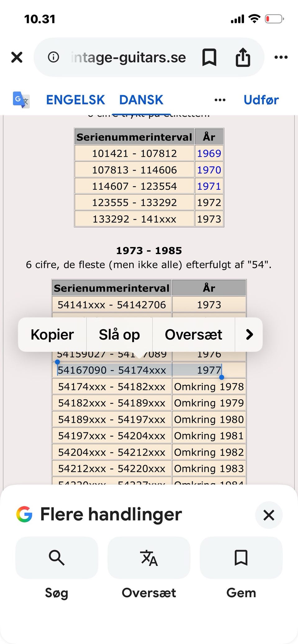Select cell 107813 - 114606
Screen dimensions: 298x644
[x=134, y=170]
